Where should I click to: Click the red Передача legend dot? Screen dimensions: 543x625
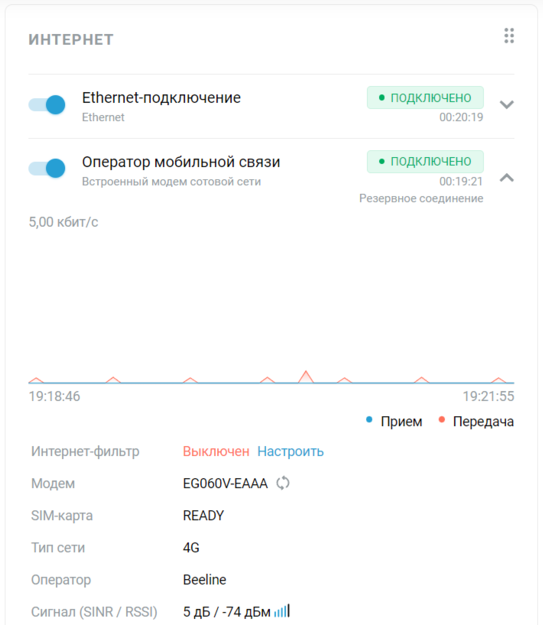coord(441,419)
